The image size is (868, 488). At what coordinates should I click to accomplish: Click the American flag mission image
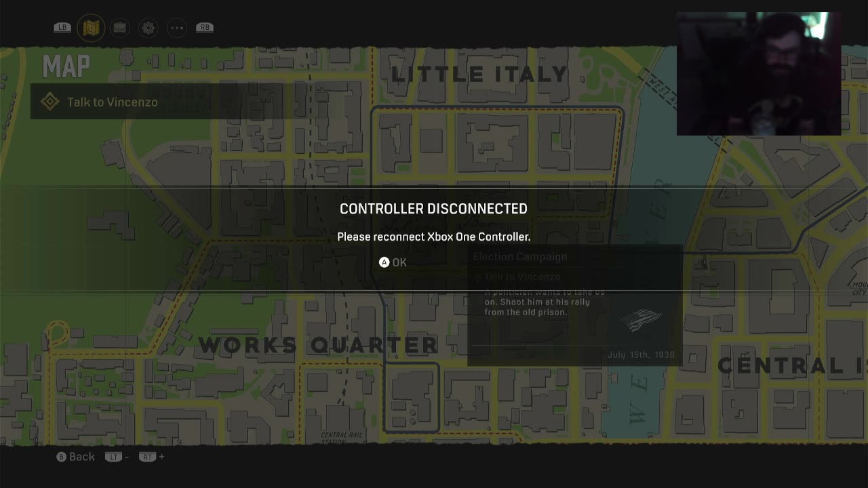[642, 321]
